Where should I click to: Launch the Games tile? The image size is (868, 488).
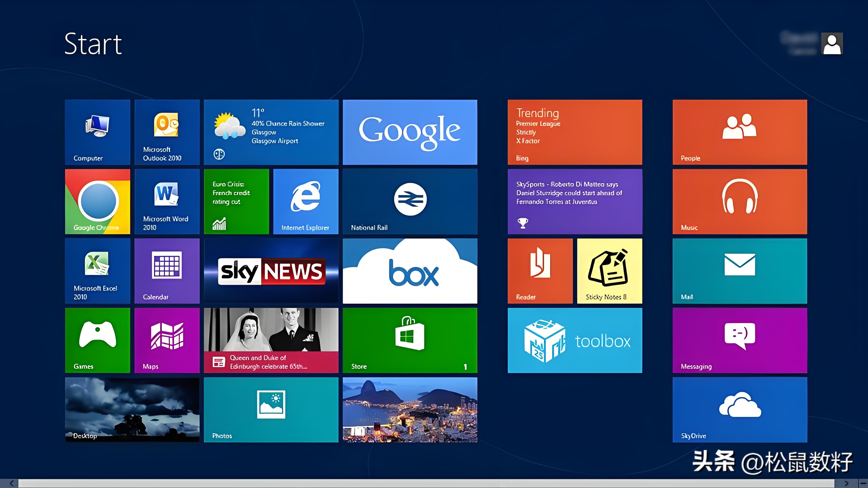pos(97,340)
